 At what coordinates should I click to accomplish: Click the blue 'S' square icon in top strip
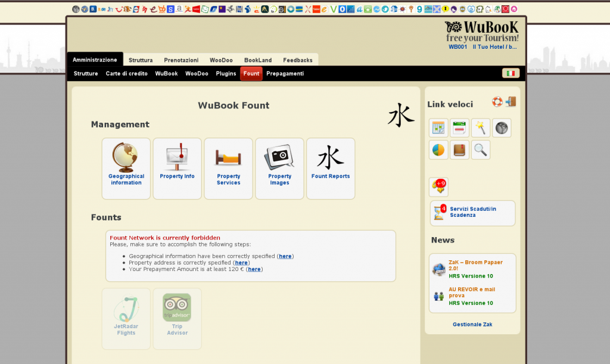tap(170, 9)
